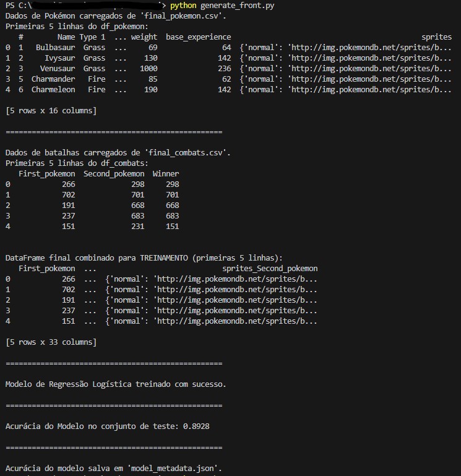Click the 'sprites_Second_pokemon' column header
This screenshot has height=476, width=461.
click(270, 269)
